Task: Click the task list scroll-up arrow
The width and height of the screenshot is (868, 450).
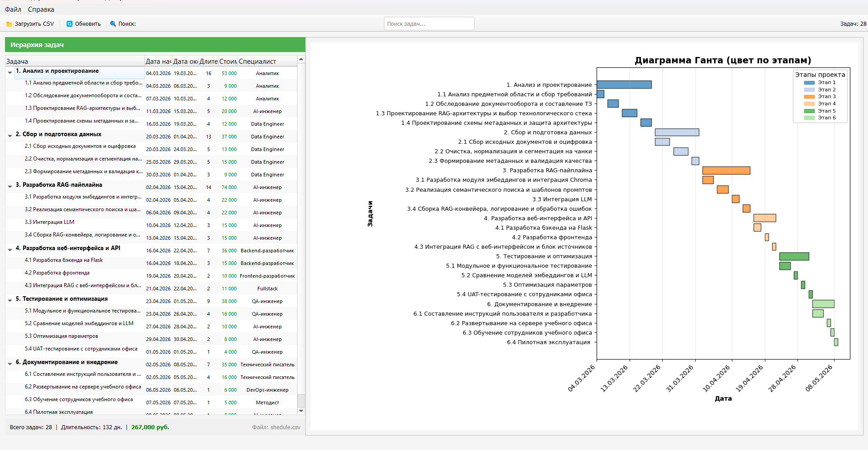Action: pyautogui.click(x=301, y=59)
